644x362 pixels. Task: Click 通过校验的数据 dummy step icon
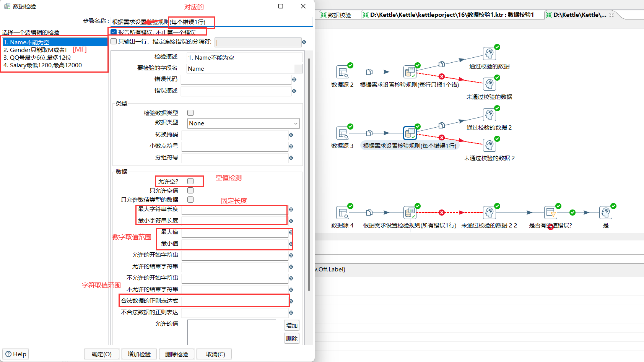(x=490, y=54)
